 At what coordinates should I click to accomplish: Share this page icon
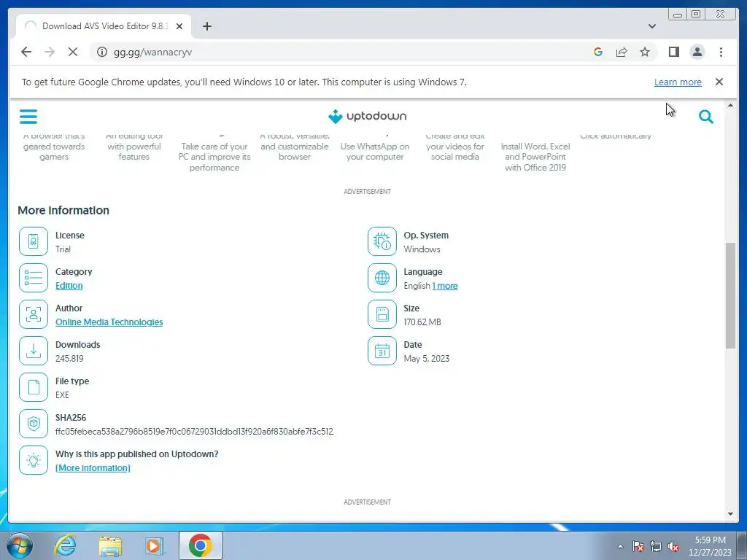tap(622, 52)
